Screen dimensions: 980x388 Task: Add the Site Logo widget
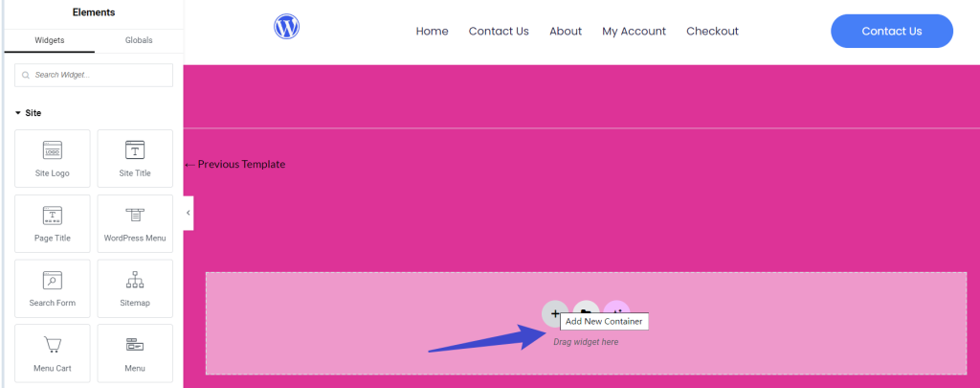click(x=53, y=158)
